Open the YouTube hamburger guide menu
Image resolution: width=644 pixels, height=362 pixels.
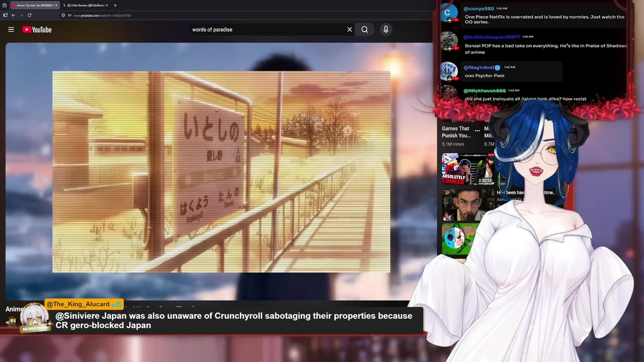[x=11, y=30]
